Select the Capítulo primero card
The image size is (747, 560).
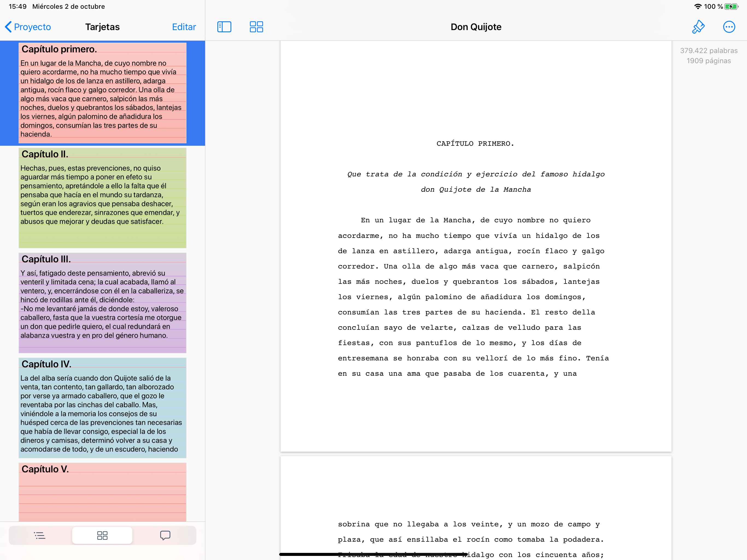(x=102, y=93)
